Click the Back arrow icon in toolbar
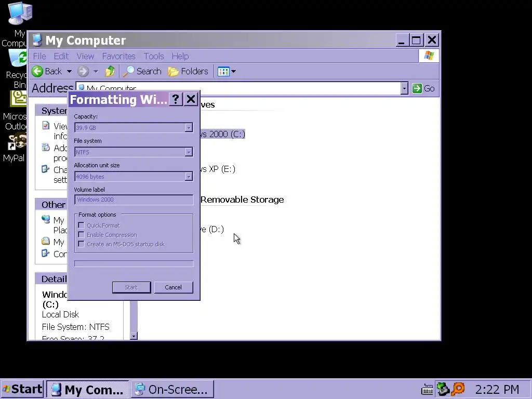This screenshot has width=532, height=399. tap(37, 71)
